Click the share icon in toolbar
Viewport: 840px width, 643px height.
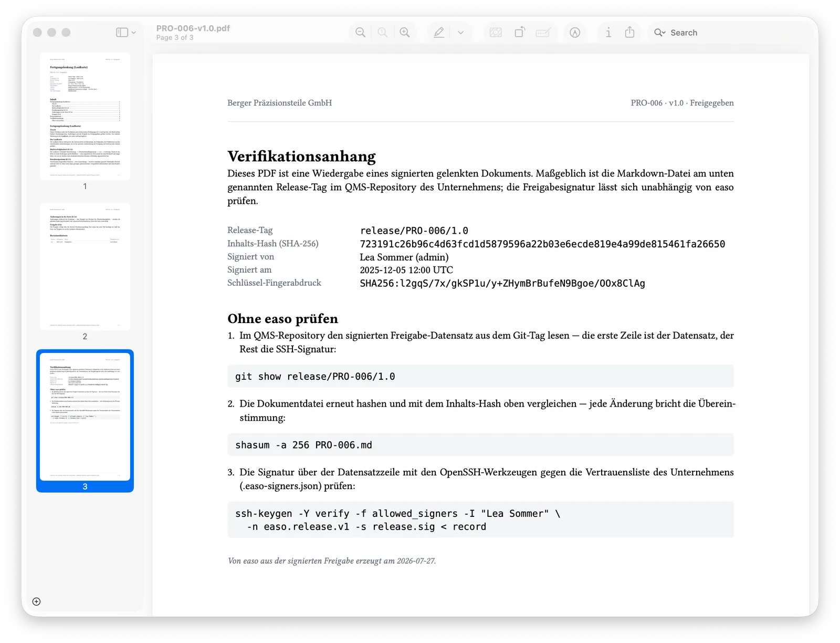coord(629,33)
